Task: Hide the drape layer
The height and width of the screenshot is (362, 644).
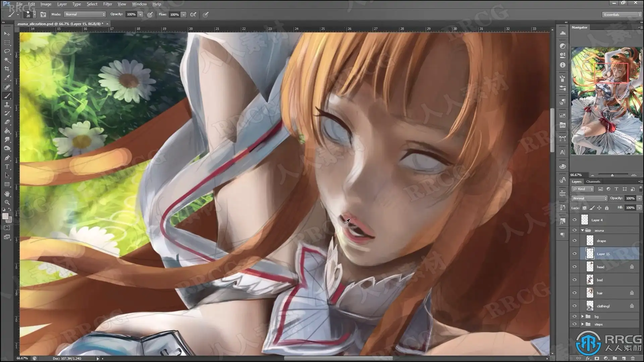Action: point(575,241)
